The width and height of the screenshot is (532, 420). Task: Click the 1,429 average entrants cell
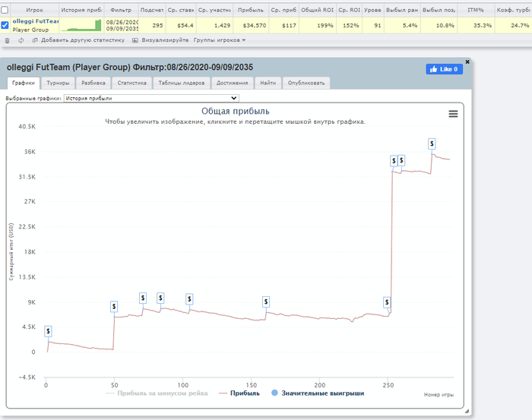(214, 25)
